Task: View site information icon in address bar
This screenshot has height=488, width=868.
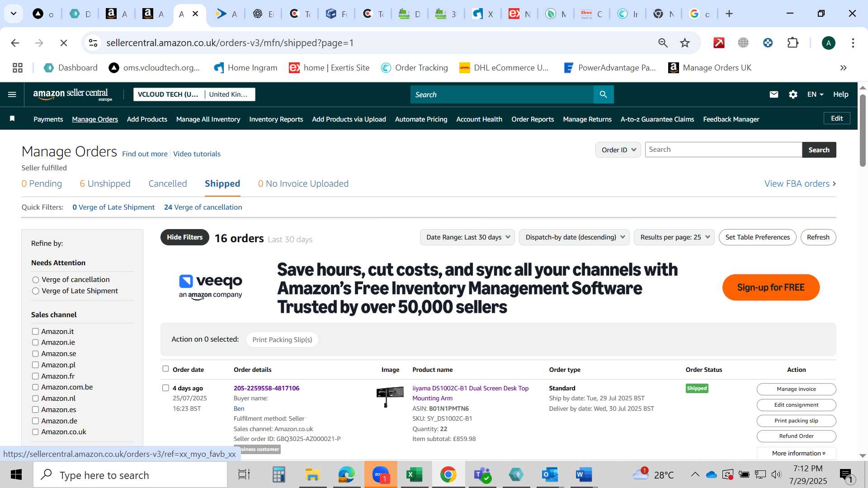Action: click(93, 43)
